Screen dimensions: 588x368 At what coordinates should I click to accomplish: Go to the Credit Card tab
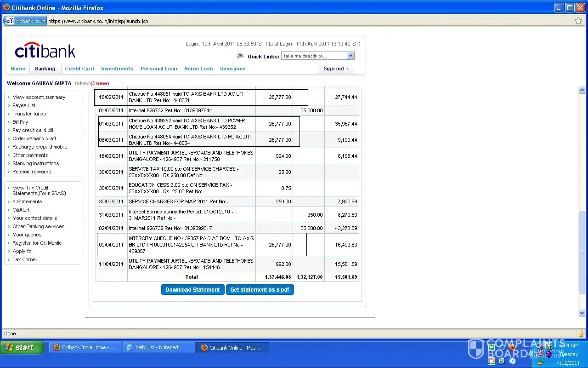pos(79,69)
